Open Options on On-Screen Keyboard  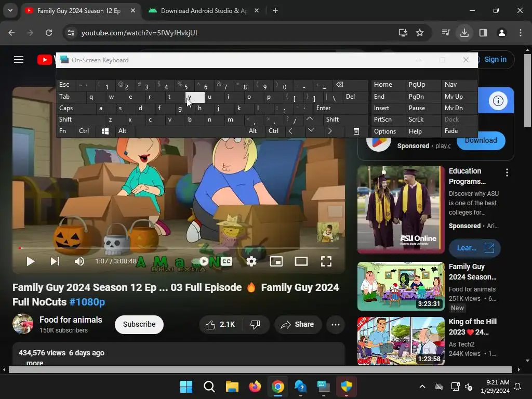coord(388,131)
